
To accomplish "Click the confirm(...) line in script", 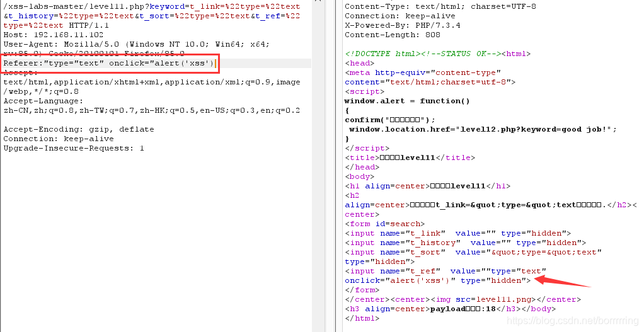I will 390,120.
